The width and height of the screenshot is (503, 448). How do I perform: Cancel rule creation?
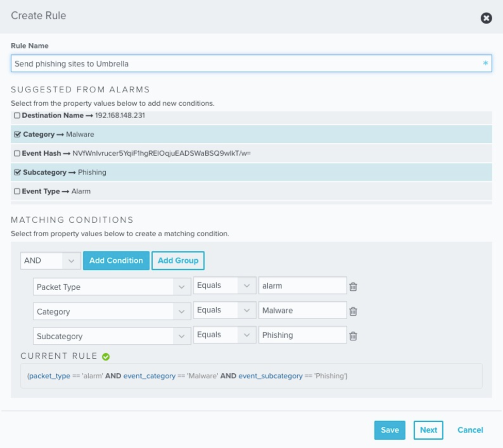pyautogui.click(x=469, y=429)
